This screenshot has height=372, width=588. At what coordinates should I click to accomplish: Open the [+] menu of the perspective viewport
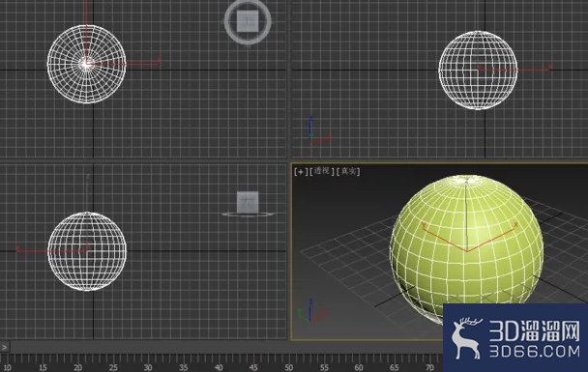pos(301,172)
